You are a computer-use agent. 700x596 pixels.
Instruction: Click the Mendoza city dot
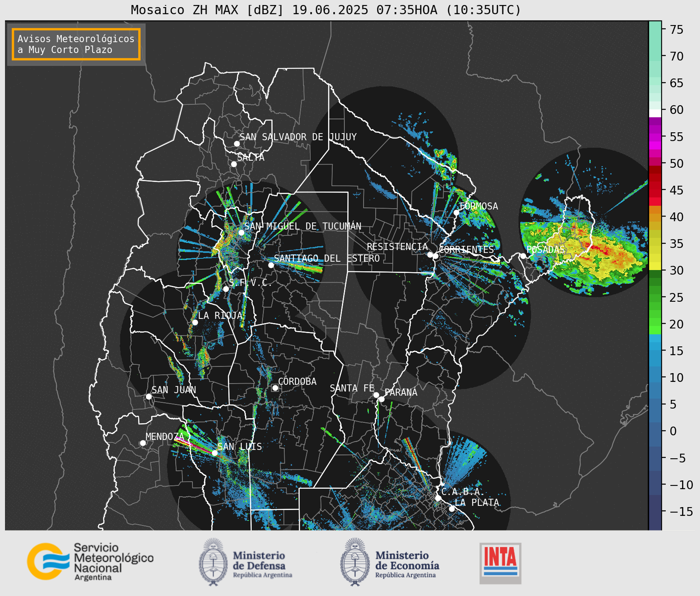tap(143, 443)
